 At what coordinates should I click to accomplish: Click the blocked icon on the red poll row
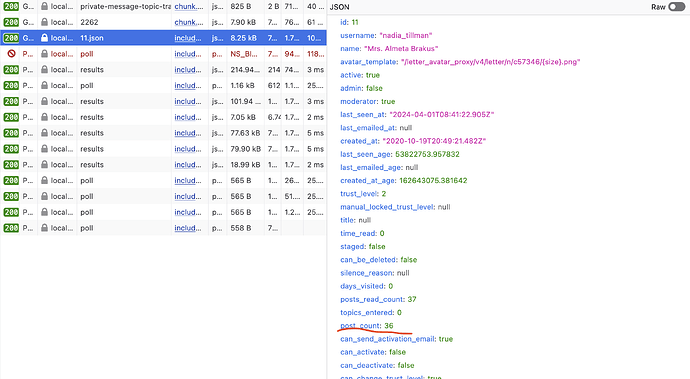tap(11, 54)
